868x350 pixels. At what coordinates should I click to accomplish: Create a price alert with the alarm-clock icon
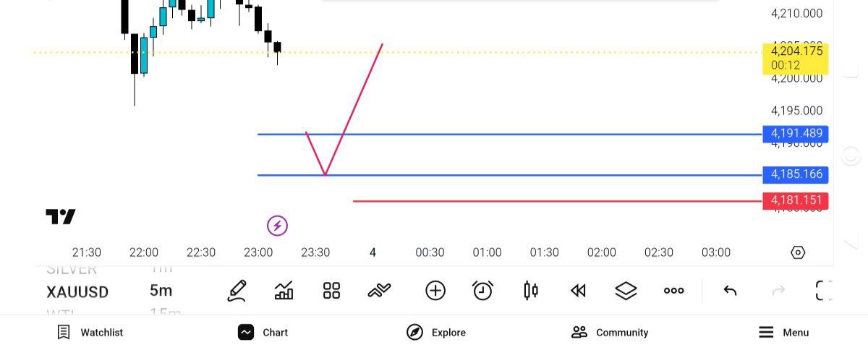click(x=482, y=291)
